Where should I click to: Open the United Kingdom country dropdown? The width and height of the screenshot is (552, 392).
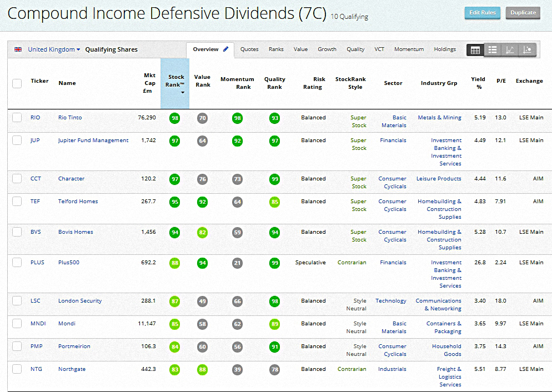(x=54, y=49)
